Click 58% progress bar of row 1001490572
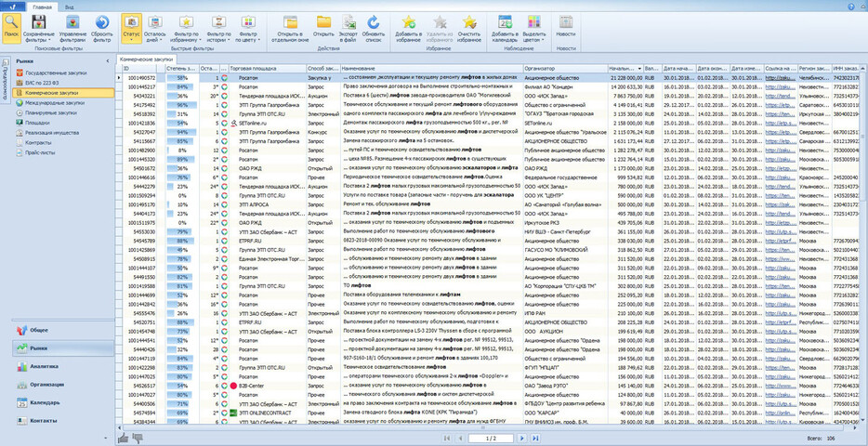The image size is (868, 446). [x=181, y=78]
